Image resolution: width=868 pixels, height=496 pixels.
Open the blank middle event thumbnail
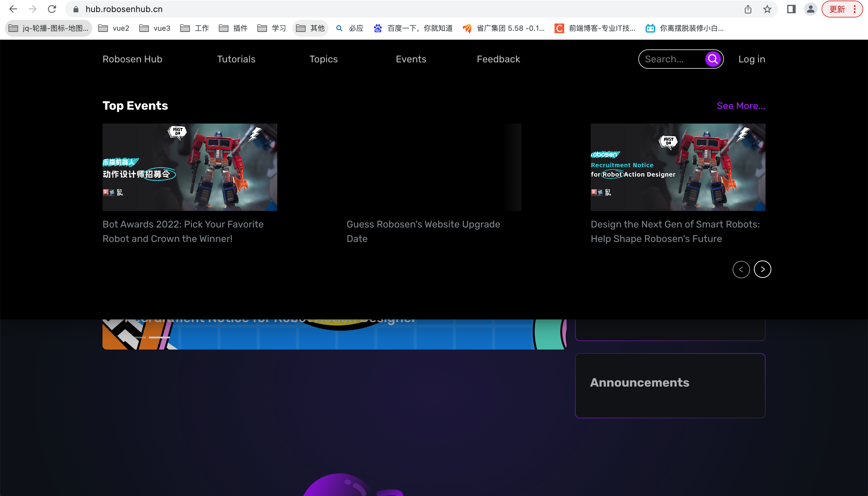[434, 167]
